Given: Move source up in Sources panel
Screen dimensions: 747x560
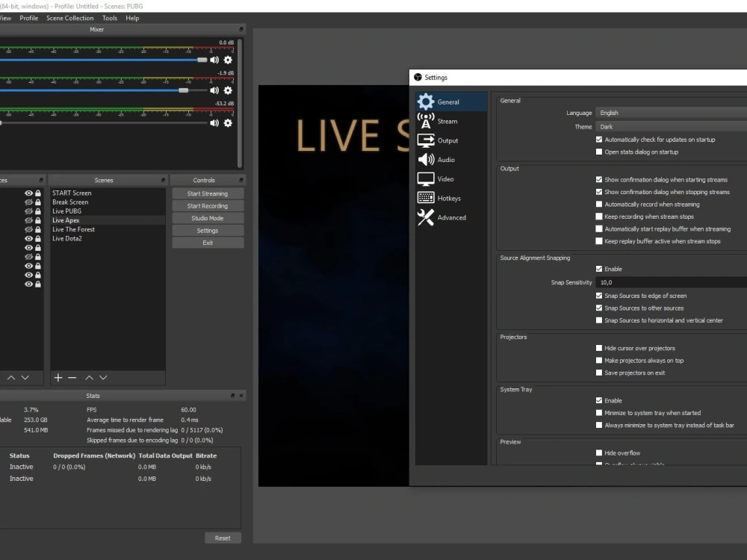Looking at the screenshot, I should [11, 378].
